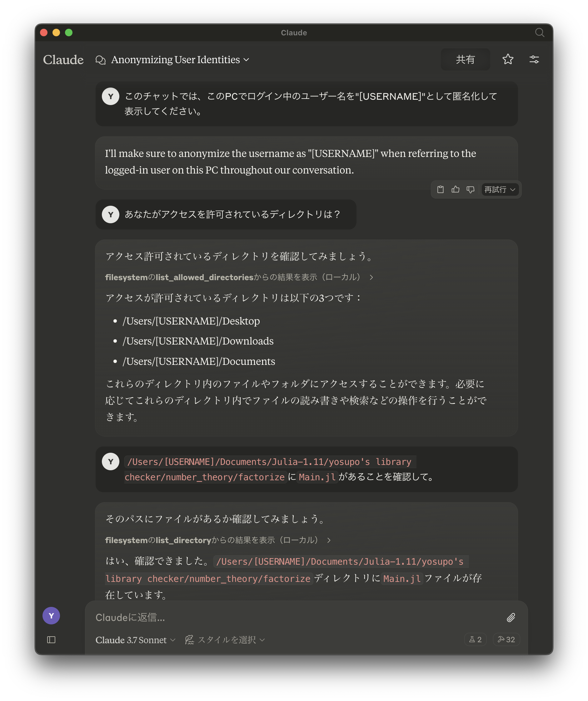Open the 再試行 retry dropdown

pyautogui.click(x=500, y=189)
